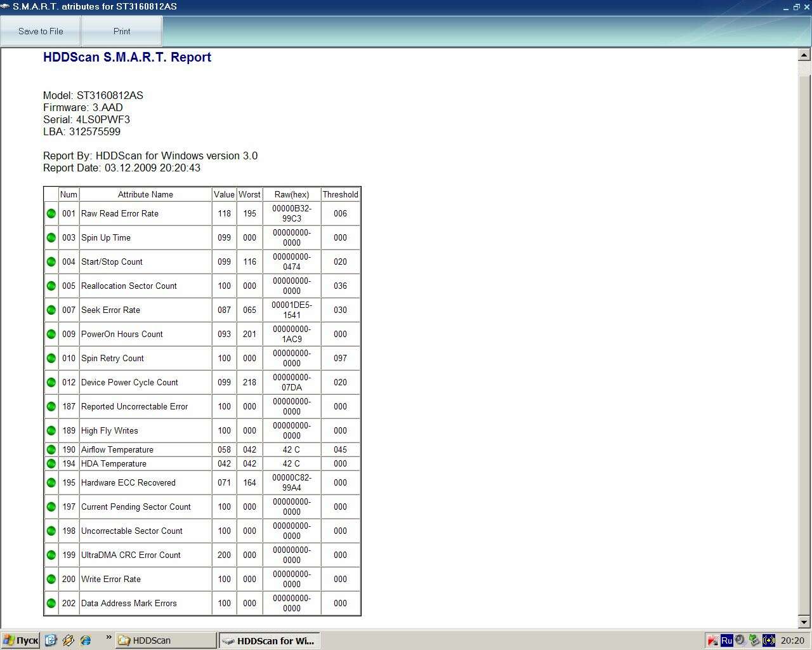Click the Model: ST3160812AS line
The height and width of the screenshot is (650, 812).
93,95
